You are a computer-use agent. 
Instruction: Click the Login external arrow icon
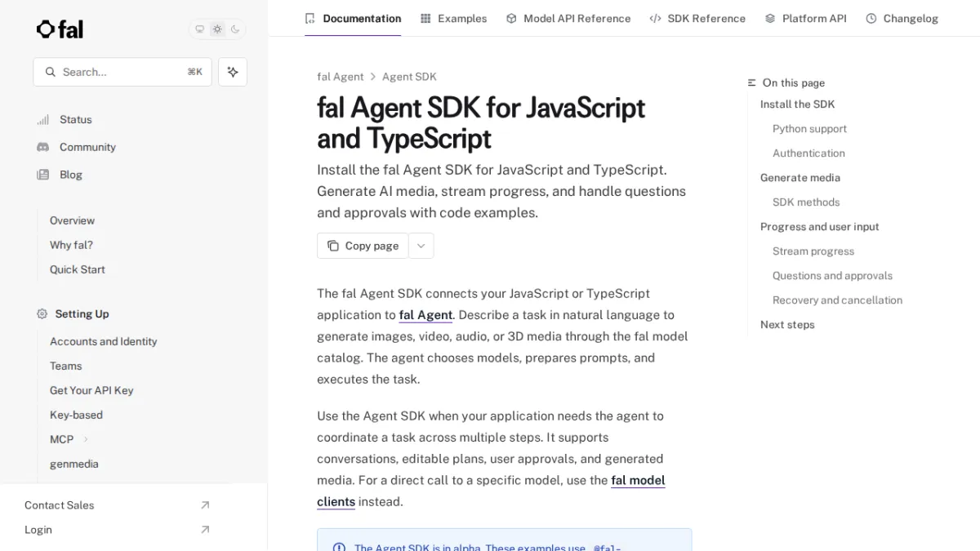coord(205,530)
